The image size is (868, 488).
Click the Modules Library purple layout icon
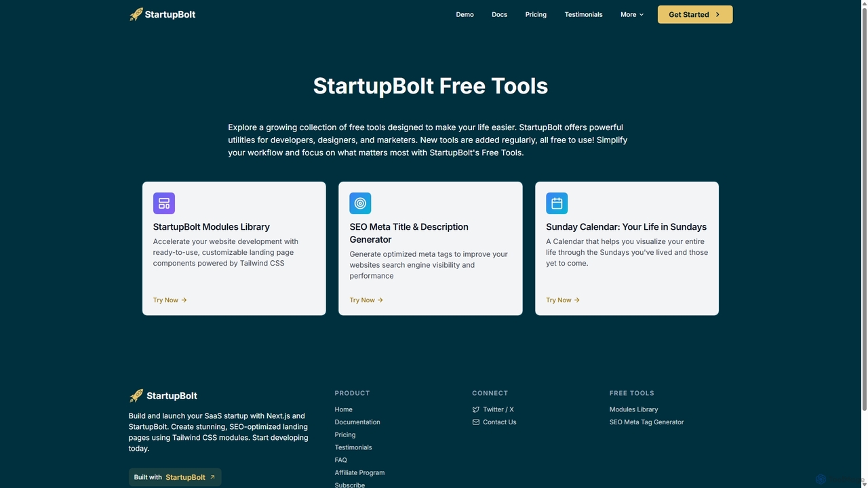point(164,203)
